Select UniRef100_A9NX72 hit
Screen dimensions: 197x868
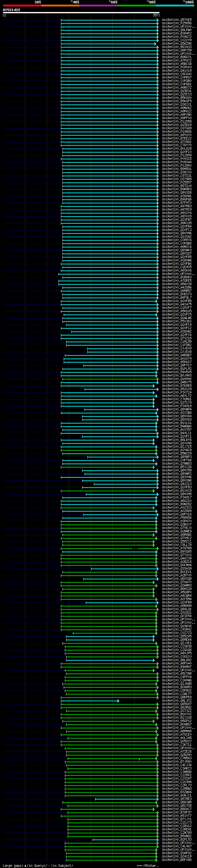tap(177, 88)
